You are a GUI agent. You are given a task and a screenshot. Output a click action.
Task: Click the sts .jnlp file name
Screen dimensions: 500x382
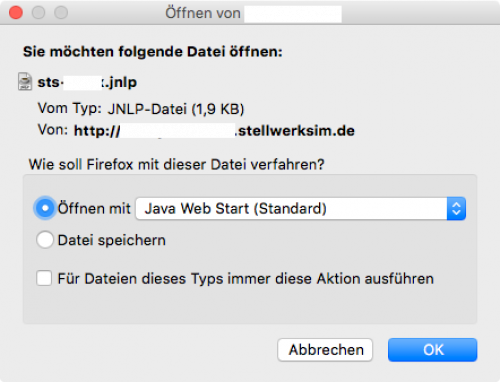pos(87,82)
